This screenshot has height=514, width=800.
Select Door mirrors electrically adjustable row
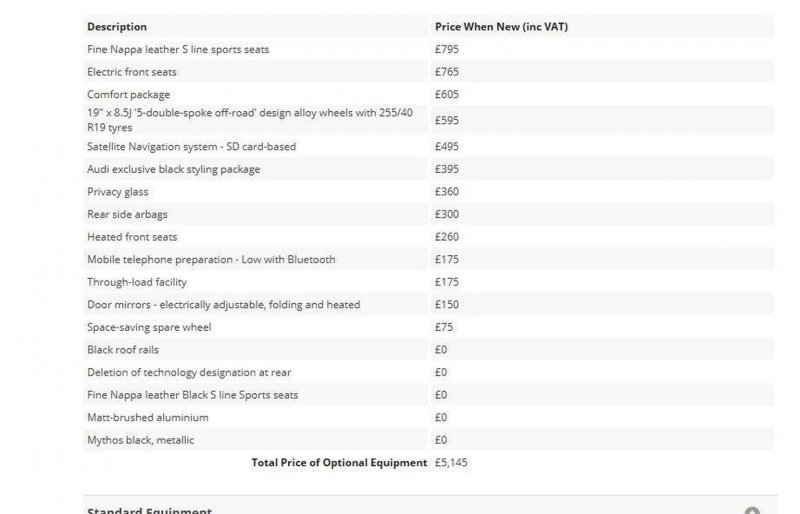pos(429,305)
